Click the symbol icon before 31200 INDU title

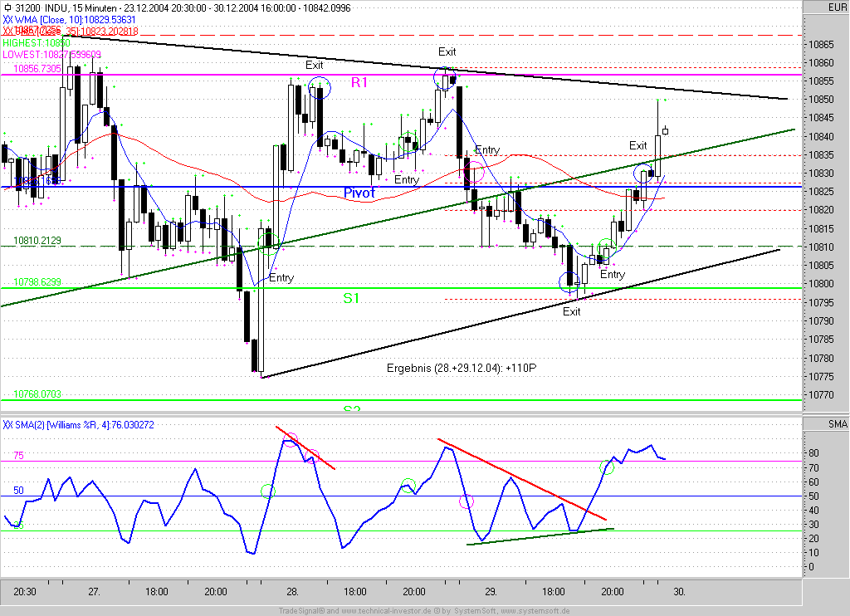tap(8, 7)
